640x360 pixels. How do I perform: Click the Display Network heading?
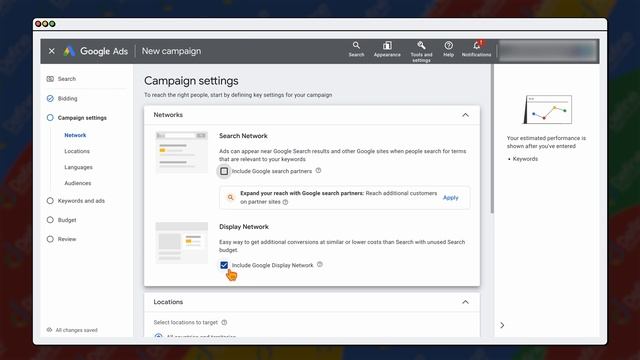click(x=244, y=227)
